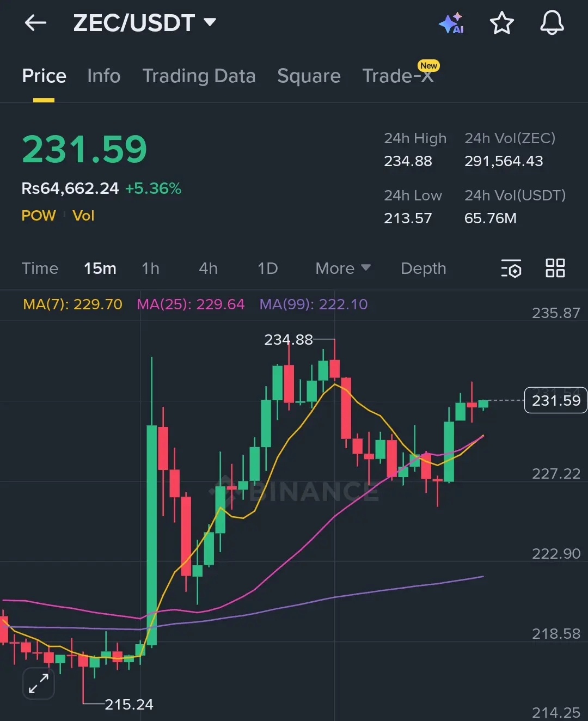Open the More intervals dropdown

pyautogui.click(x=343, y=268)
